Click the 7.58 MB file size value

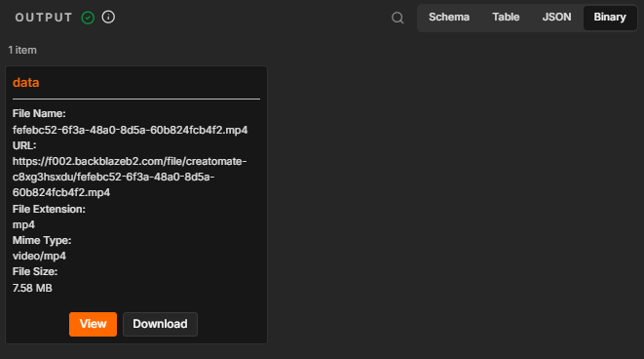click(32, 288)
